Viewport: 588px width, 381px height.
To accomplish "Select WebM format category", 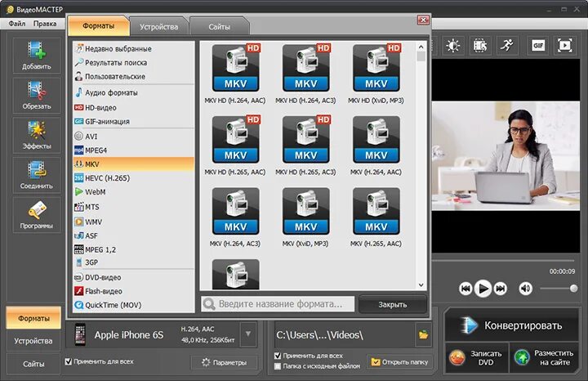I will click(134, 192).
